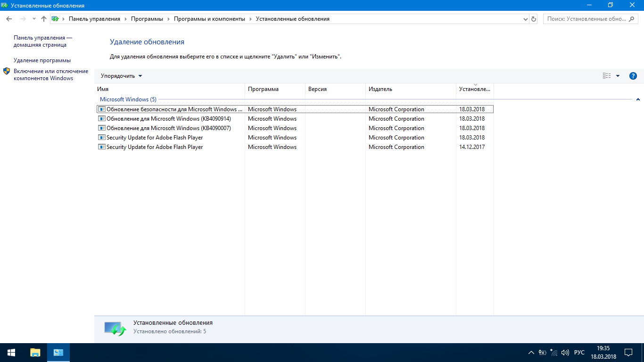This screenshot has height=362, width=644.
Task: Click the icon of the KB4090007 update
Action: click(101, 128)
